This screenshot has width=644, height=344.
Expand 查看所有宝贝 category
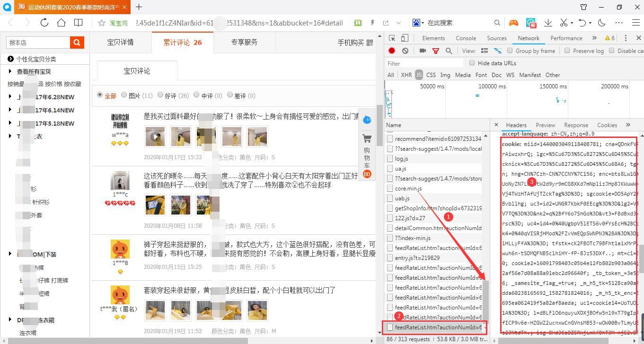click(x=10, y=71)
